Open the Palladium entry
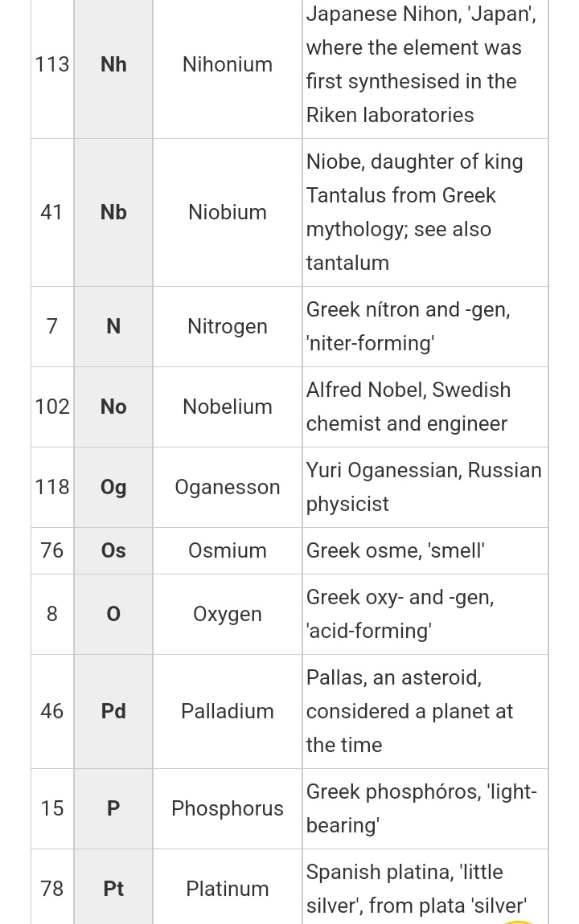The height and width of the screenshot is (924, 579). coord(227,711)
